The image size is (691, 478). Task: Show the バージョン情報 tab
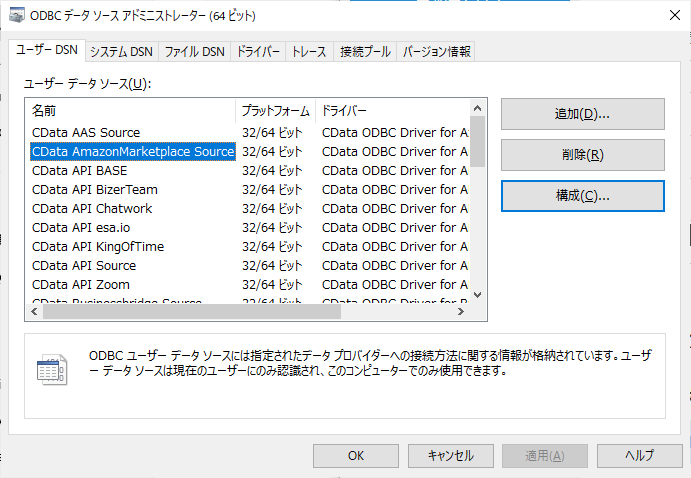pos(436,52)
